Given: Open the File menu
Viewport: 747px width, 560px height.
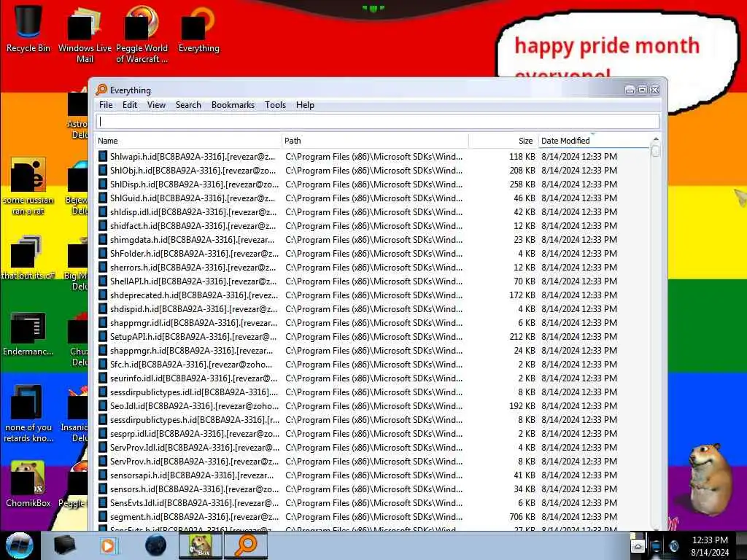Looking at the screenshot, I should (x=106, y=105).
